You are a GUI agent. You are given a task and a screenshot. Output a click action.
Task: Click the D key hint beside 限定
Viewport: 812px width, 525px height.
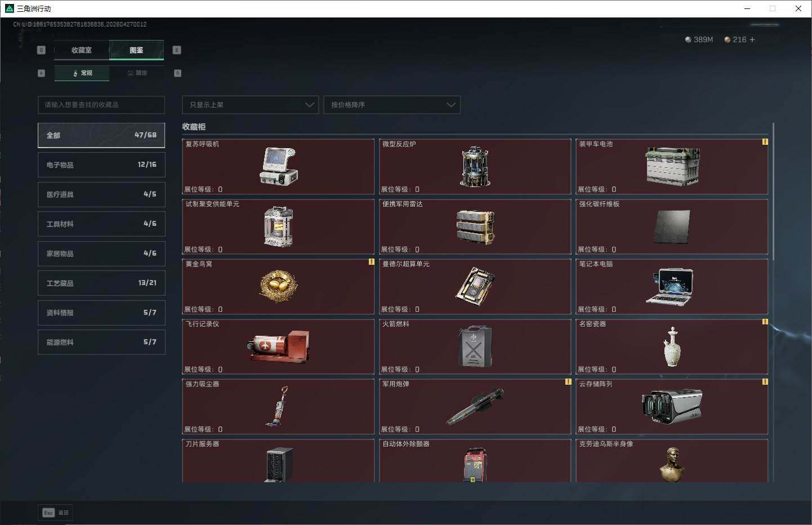pyautogui.click(x=177, y=73)
